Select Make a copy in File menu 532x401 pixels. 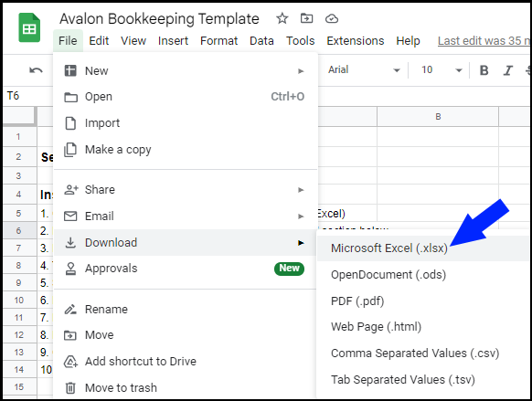pyautogui.click(x=186, y=150)
